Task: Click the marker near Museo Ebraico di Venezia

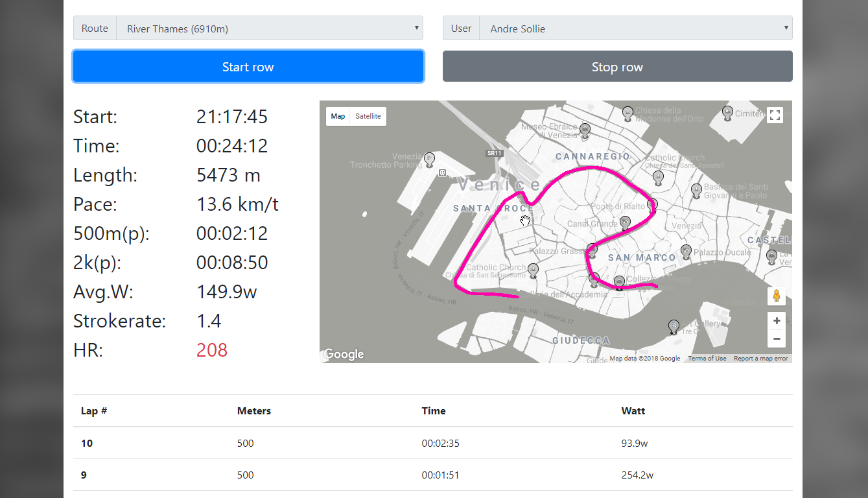Action: click(585, 130)
